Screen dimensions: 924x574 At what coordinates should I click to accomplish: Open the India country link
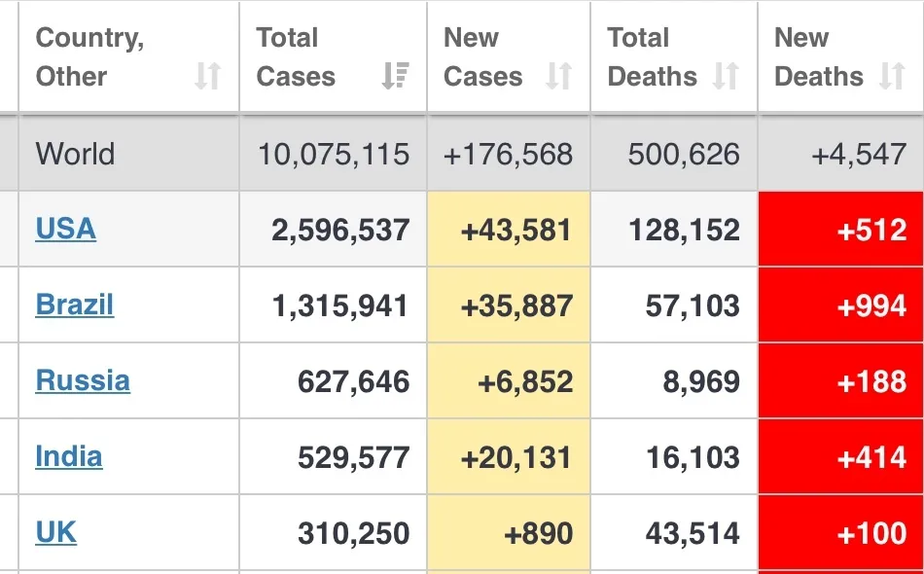[69, 456]
